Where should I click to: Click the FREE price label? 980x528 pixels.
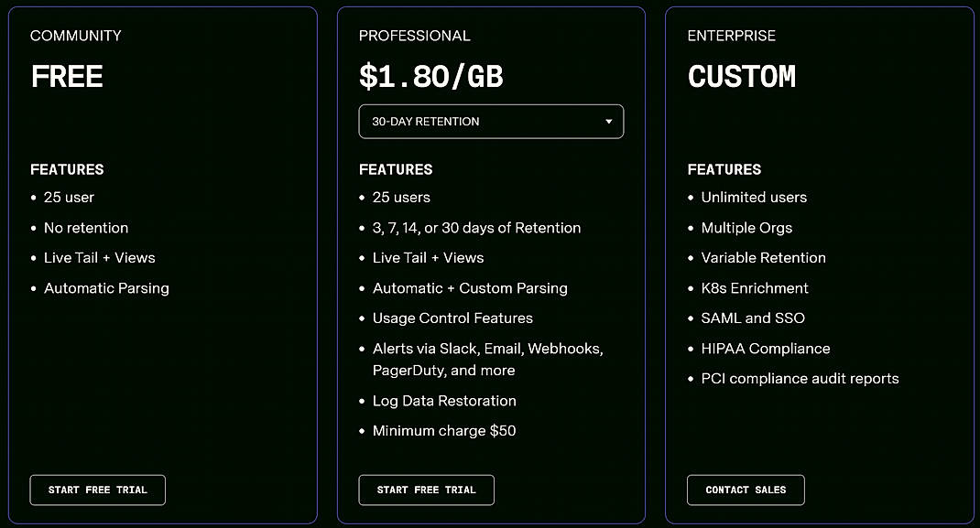pyautogui.click(x=67, y=77)
